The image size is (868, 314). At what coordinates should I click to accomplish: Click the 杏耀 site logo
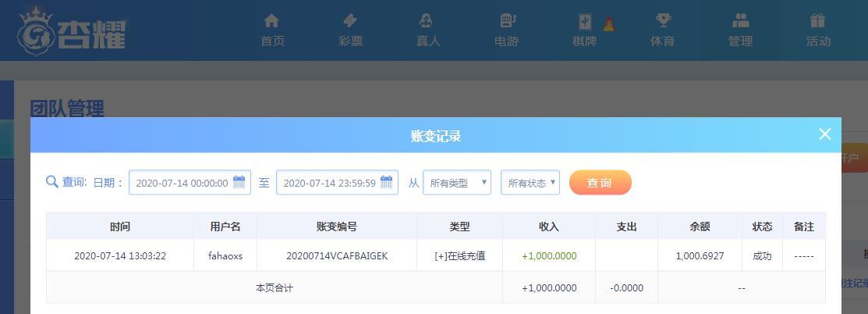pyautogui.click(x=72, y=31)
